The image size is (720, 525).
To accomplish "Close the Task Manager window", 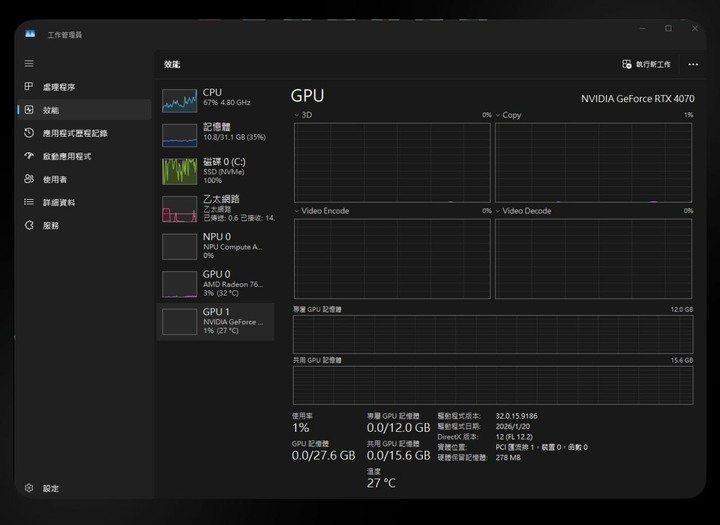I will tap(695, 28).
